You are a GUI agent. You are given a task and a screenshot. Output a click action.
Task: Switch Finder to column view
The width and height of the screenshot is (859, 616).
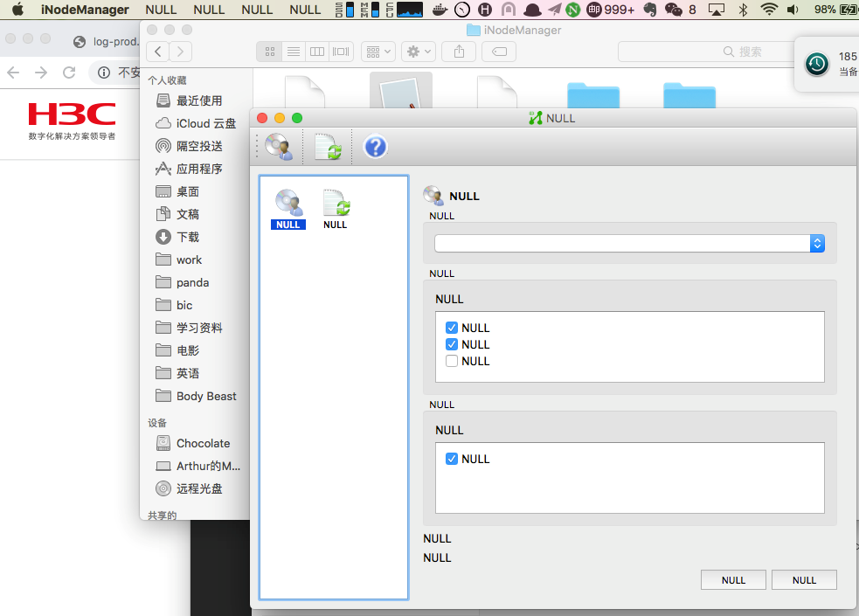317,52
